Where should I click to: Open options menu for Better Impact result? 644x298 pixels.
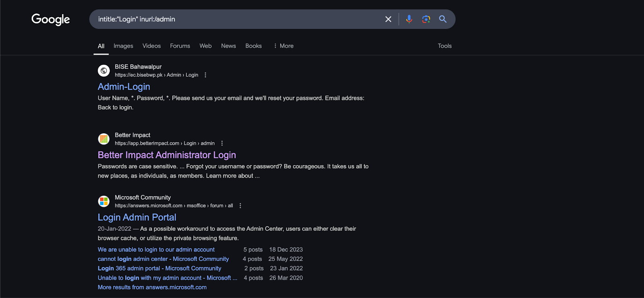[x=222, y=143]
